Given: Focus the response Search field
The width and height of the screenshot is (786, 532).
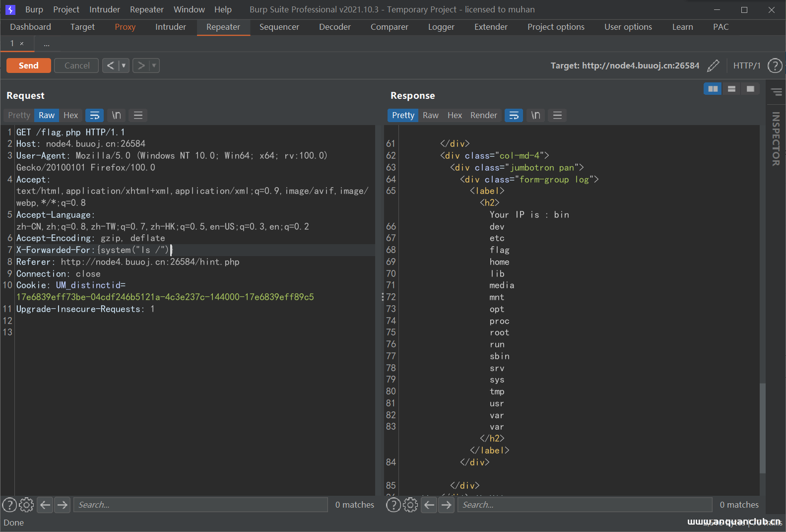Looking at the screenshot, I should pos(585,505).
